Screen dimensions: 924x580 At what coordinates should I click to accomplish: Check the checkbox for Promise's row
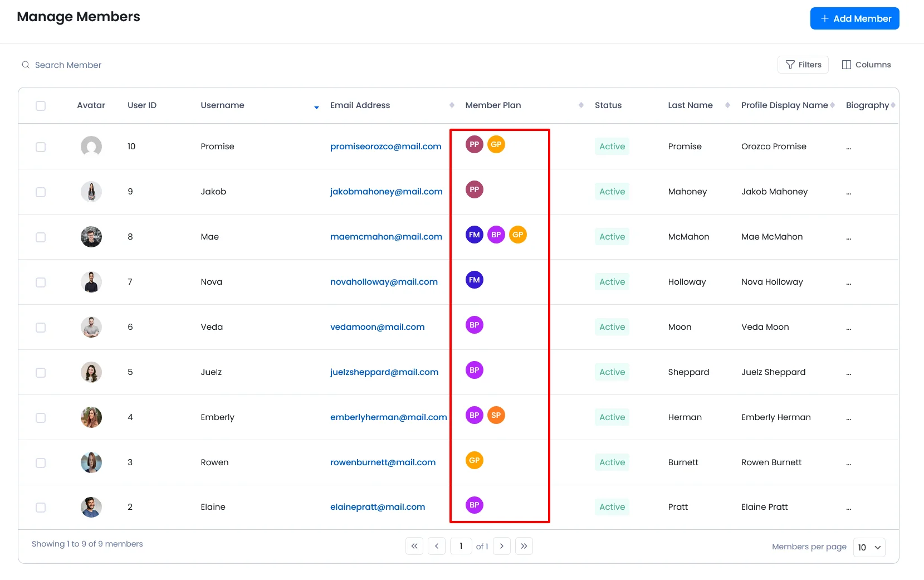click(x=41, y=147)
